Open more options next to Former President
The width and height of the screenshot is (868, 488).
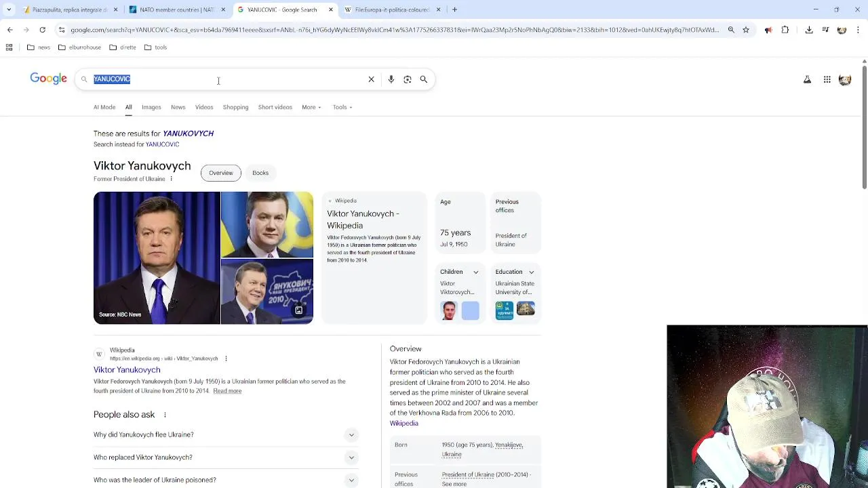[x=171, y=179]
